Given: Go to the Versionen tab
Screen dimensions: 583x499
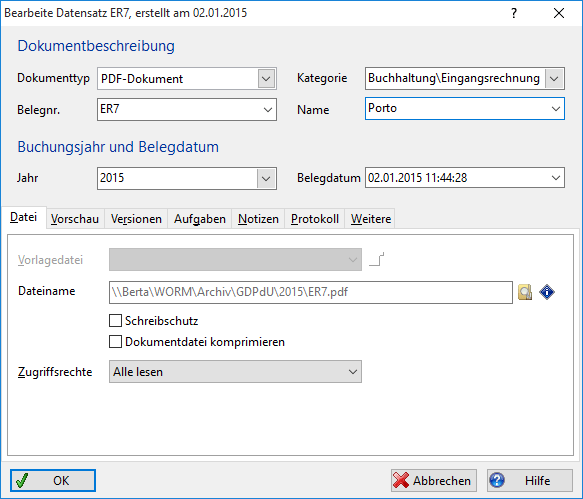Looking at the screenshot, I should tap(136, 219).
